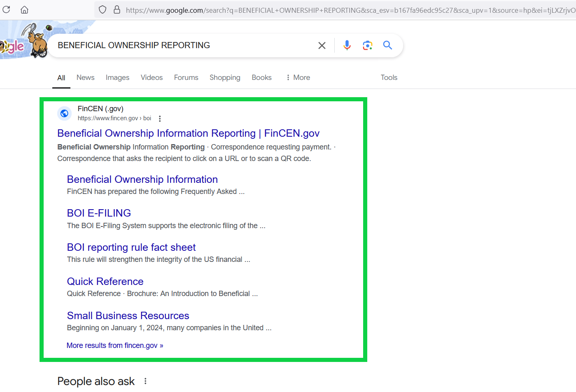
Task: Open the Quick Reference sitelink
Action: click(105, 282)
